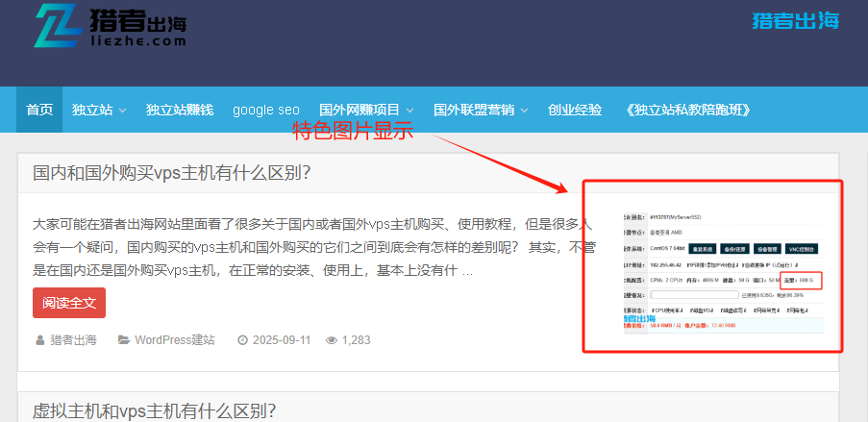Expand the 独立站 dropdown arrow
The width and height of the screenshot is (868, 422).
click(122, 111)
